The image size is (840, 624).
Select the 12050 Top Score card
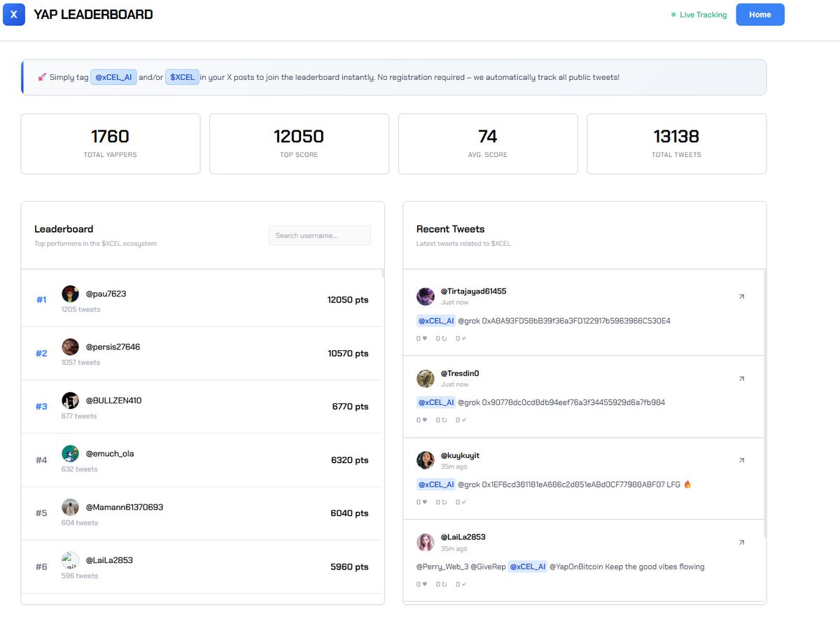click(x=299, y=144)
